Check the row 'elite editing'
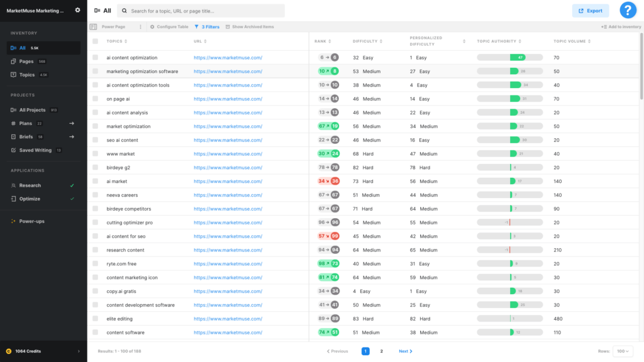 click(96, 319)
